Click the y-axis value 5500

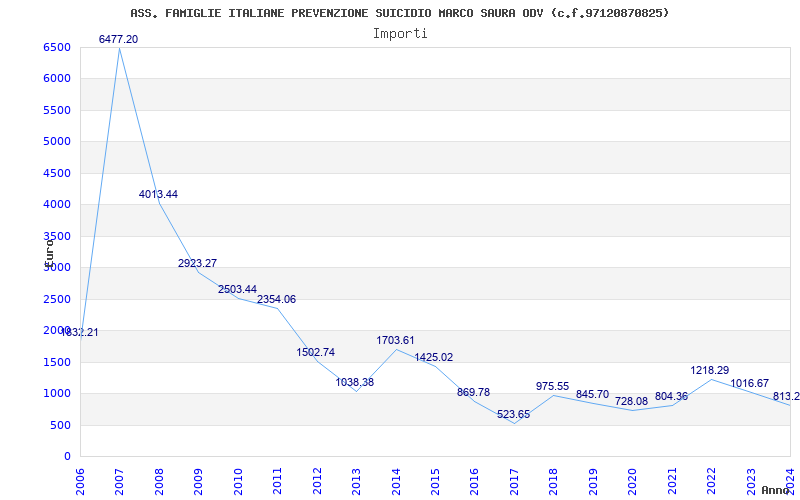pos(57,110)
